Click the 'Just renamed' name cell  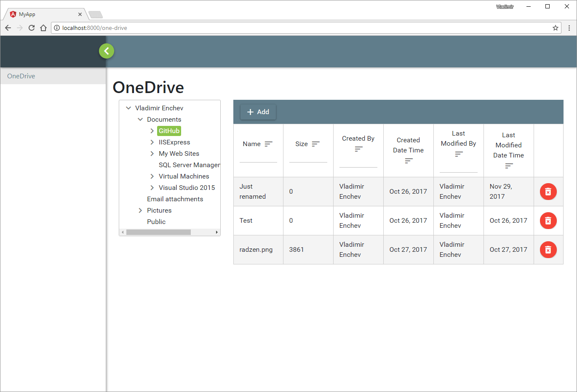point(258,192)
